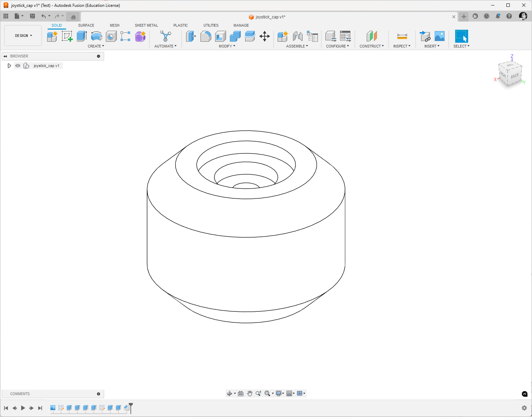532x417 pixels.
Task: Open the Assemble dropdown menu
Action: 297,46
